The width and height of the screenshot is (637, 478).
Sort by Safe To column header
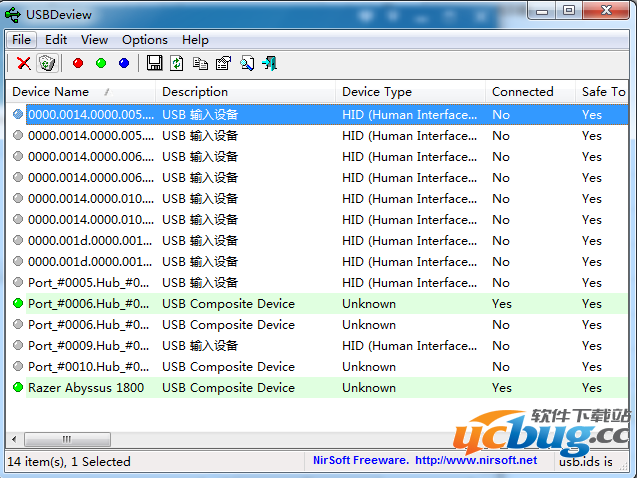602,92
